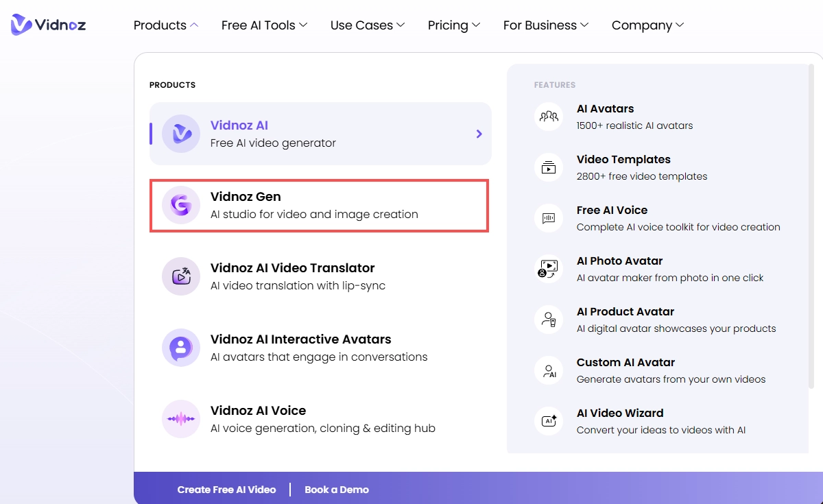Expand the Free AI Tools dropdown
Screen dimensions: 823x504
264,25
